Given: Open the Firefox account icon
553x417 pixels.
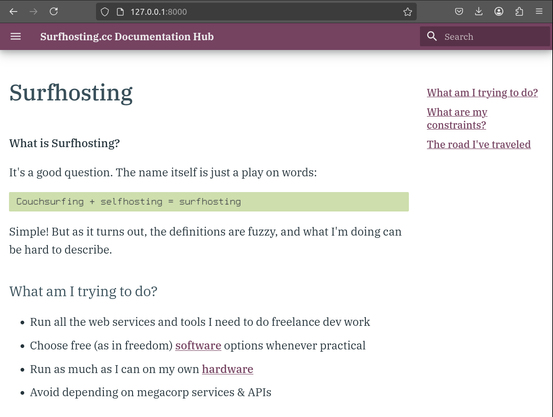Looking at the screenshot, I should click(x=499, y=12).
